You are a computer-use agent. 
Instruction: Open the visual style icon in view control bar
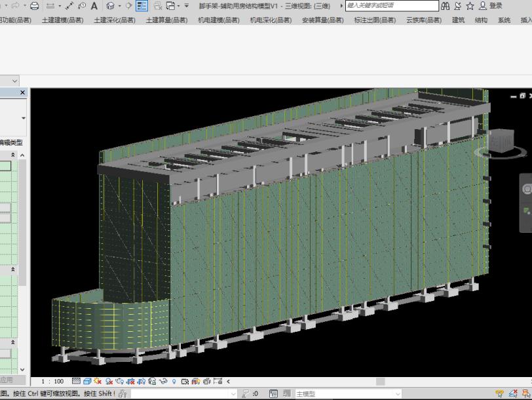click(87, 381)
